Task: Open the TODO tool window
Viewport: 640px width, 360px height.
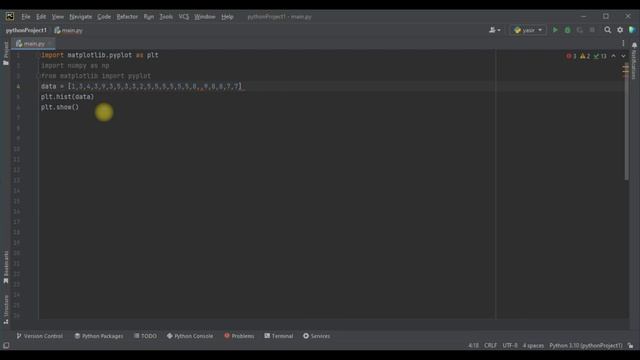Action: (x=145, y=336)
